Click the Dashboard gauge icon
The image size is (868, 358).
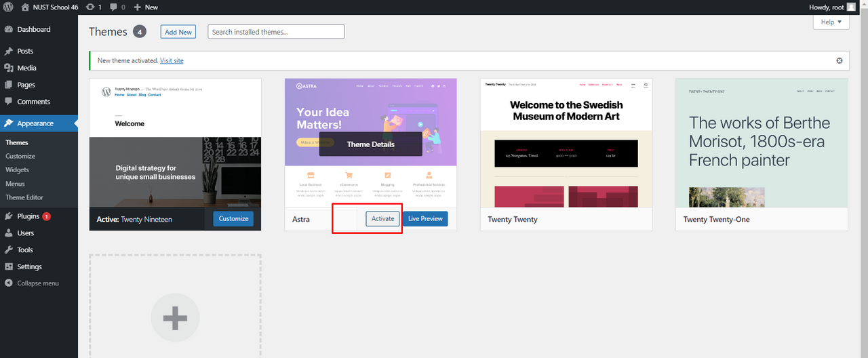point(9,29)
